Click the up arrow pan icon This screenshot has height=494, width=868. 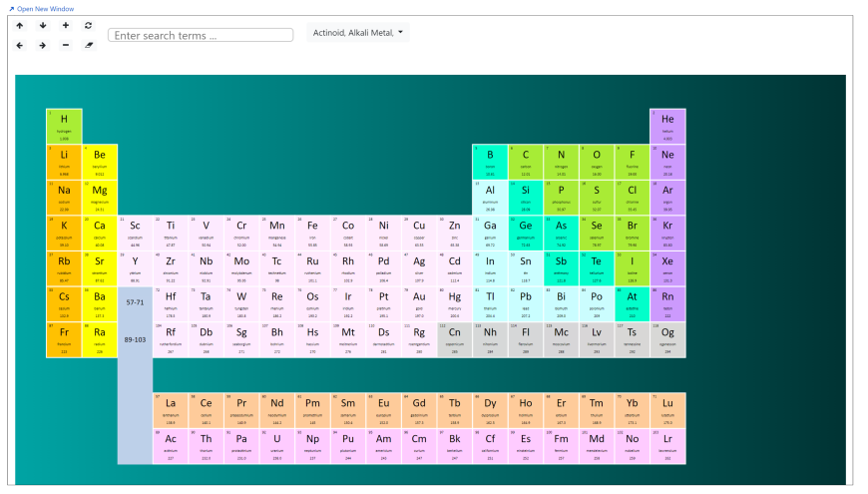tap(20, 25)
